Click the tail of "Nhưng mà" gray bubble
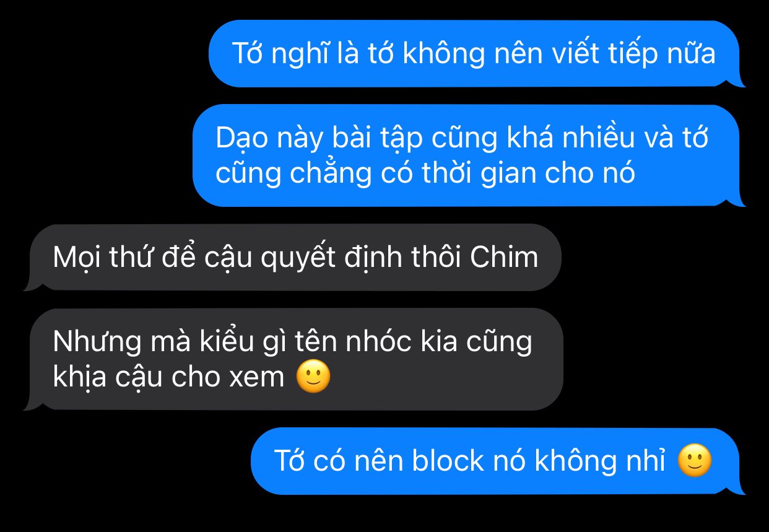Image resolution: width=769 pixels, height=532 pixels. tap(31, 404)
